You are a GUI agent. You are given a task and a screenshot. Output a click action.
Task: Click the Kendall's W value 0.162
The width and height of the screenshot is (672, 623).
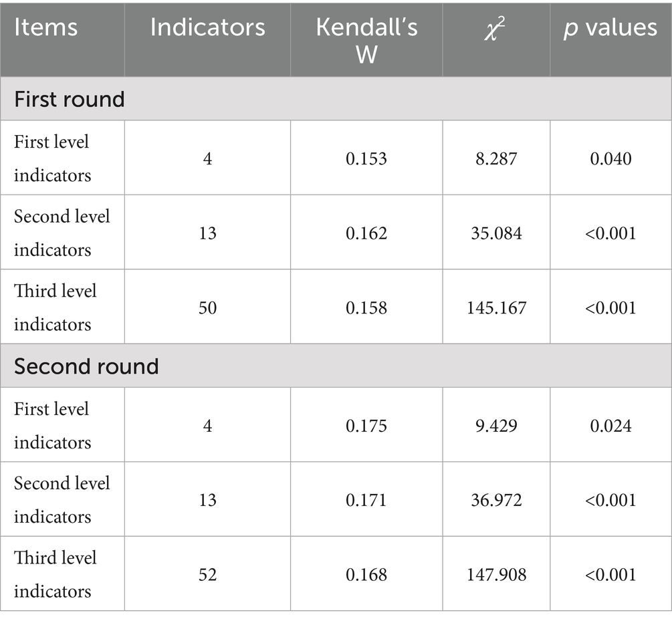click(x=366, y=233)
